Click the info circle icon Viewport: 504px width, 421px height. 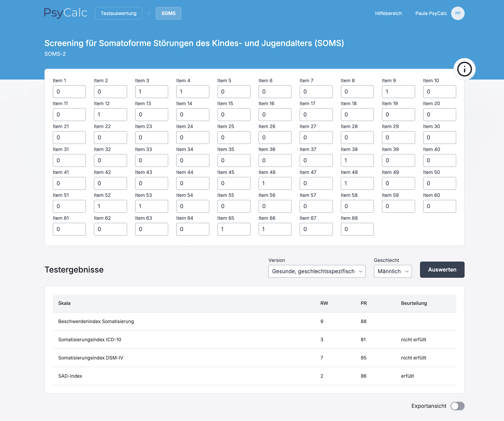point(464,69)
